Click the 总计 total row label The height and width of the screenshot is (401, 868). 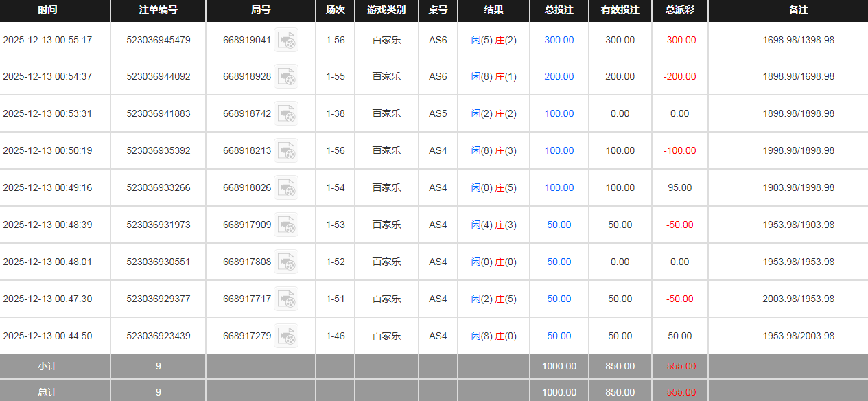[x=47, y=392]
